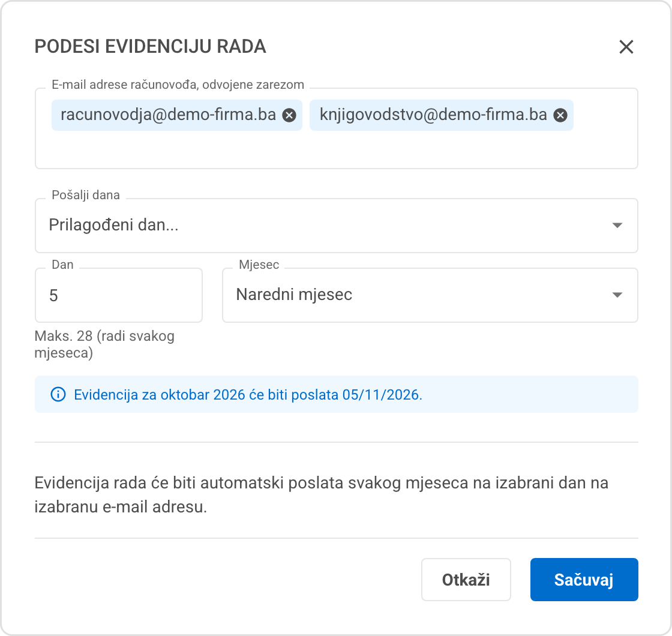Click the text 'Evidencija za oktobar 2026 će biti poslata 05/11/2026.'
Viewport: 672px width, 636px height.
click(x=248, y=395)
